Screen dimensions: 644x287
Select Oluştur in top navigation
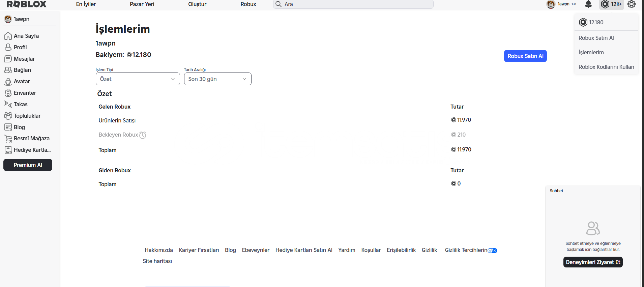[197, 4]
